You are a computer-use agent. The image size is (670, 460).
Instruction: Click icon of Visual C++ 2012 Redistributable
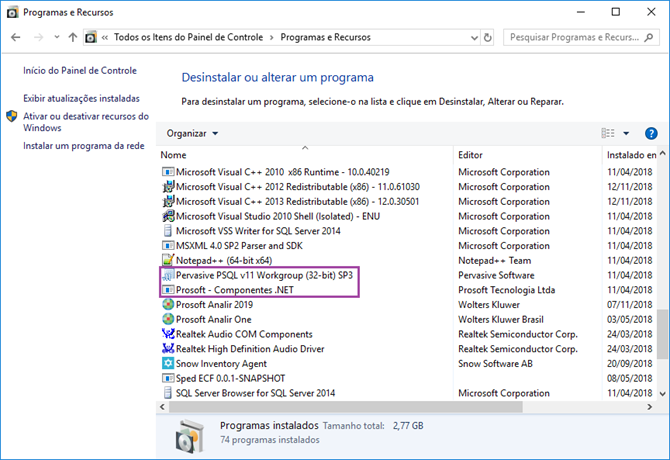[x=168, y=187]
